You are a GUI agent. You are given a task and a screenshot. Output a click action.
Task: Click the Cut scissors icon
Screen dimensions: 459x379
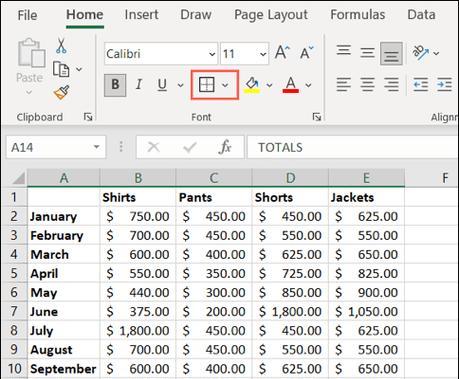pyautogui.click(x=61, y=46)
